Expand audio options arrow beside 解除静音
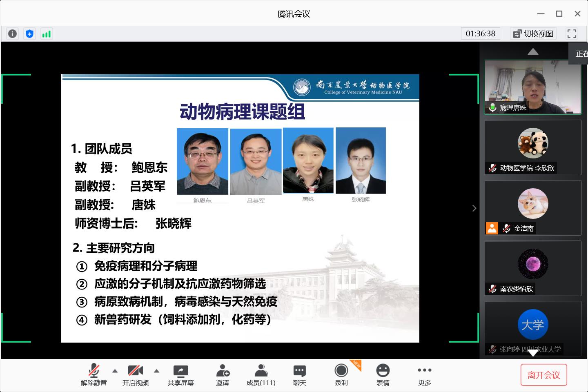 pos(115,371)
